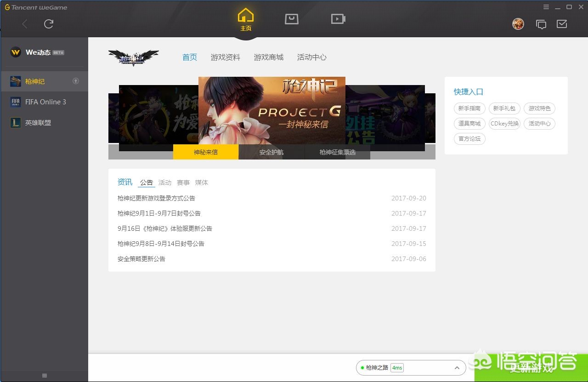
Task: Open the video live-stream icon
Action: coord(338,19)
